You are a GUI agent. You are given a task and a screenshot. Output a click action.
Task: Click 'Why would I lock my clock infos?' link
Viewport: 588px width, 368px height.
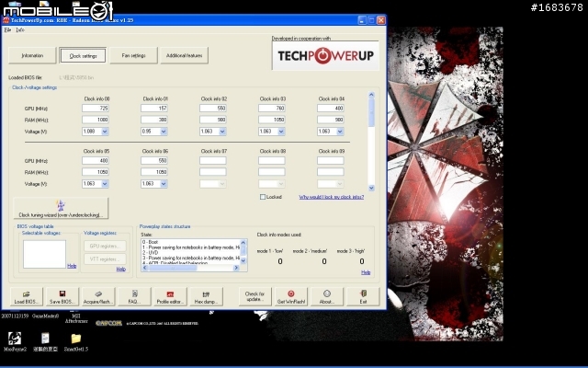pyautogui.click(x=332, y=197)
